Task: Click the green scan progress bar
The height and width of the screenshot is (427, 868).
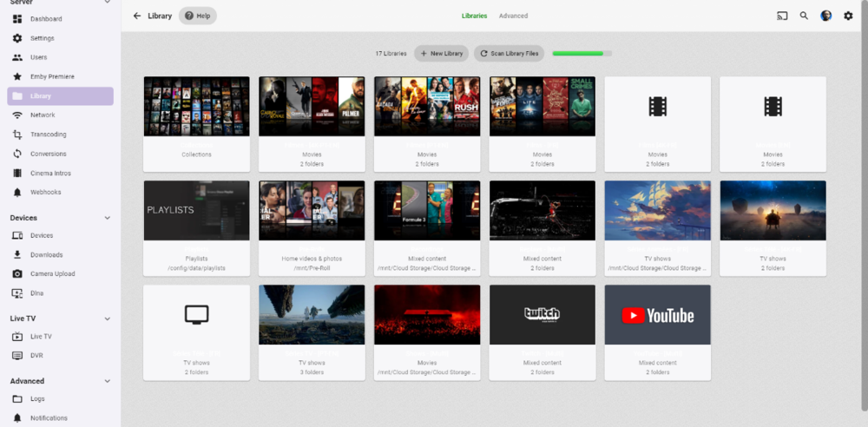Action: pyautogui.click(x=582, y=54)
